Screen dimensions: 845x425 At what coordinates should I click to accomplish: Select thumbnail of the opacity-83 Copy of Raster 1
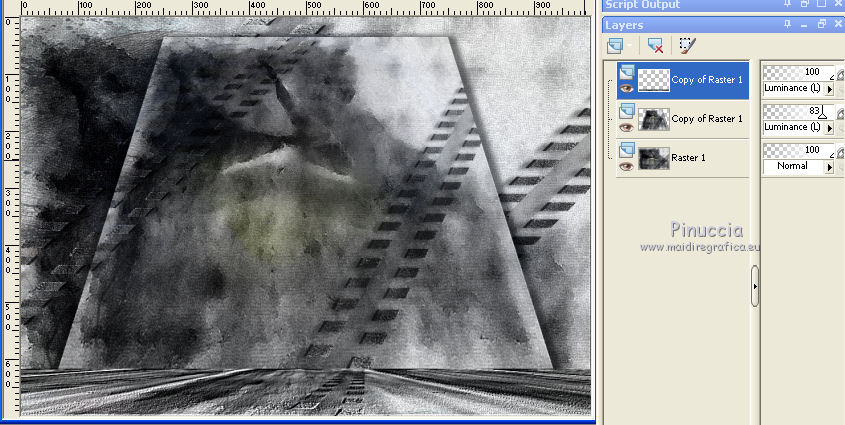point(654,119)
